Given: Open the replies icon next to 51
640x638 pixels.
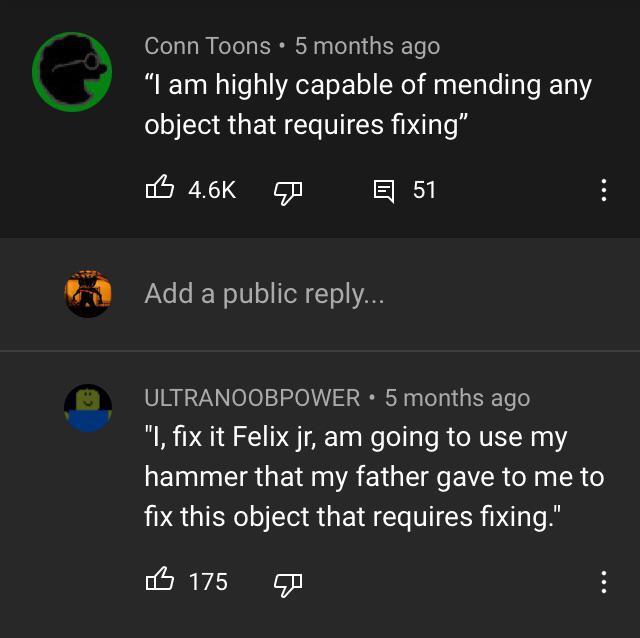Looking at the screenshot, I should 384,190.
